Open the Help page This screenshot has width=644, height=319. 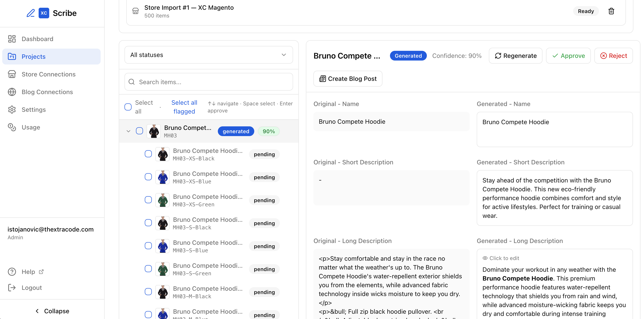coord(28,272)
